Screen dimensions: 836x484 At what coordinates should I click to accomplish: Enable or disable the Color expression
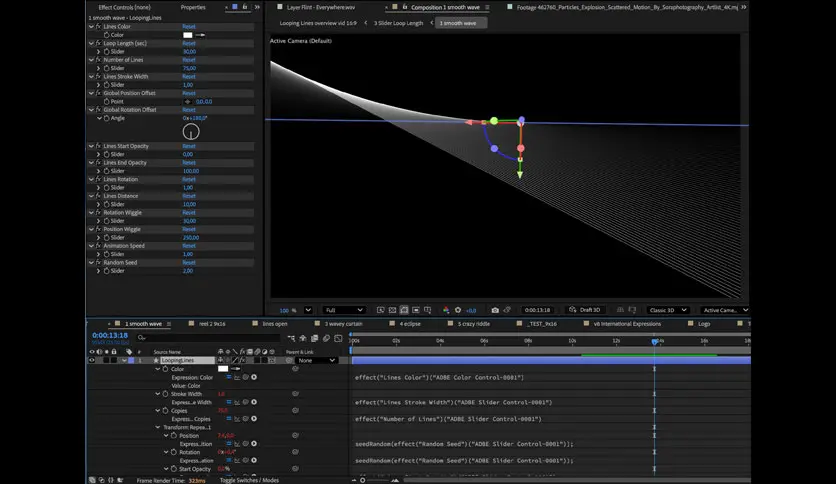(x=229, y=377)
